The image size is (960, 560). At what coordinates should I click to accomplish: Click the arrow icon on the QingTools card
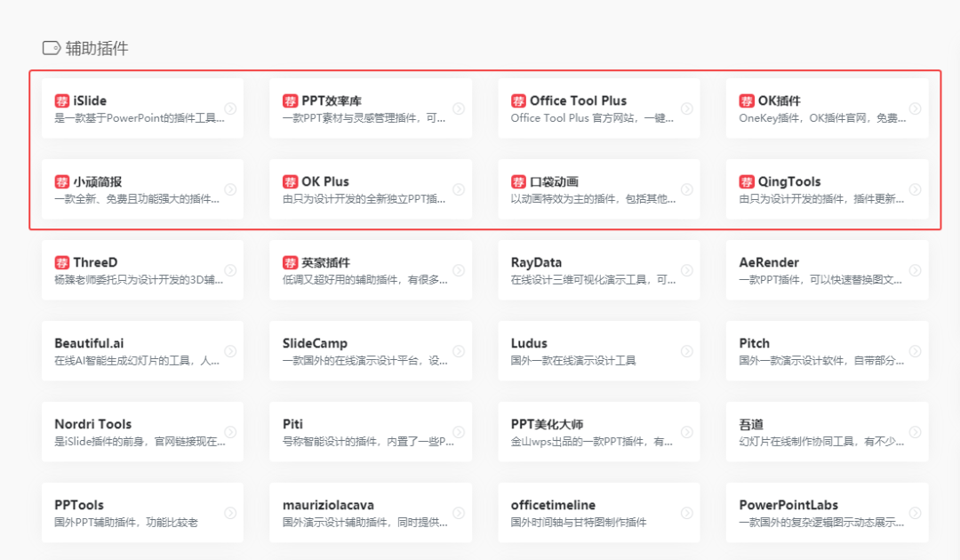(916, 189)
